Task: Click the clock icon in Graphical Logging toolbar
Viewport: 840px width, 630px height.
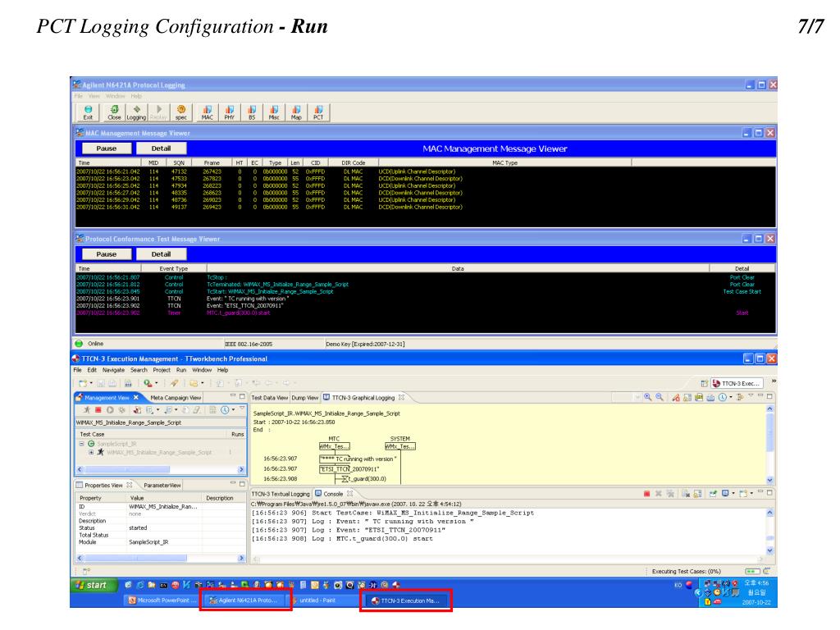Action: click(x=723, y=397)
